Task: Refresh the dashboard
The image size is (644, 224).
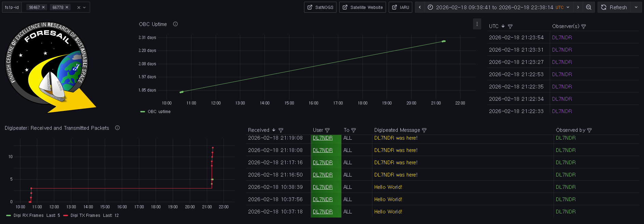Action: [614, 7]
